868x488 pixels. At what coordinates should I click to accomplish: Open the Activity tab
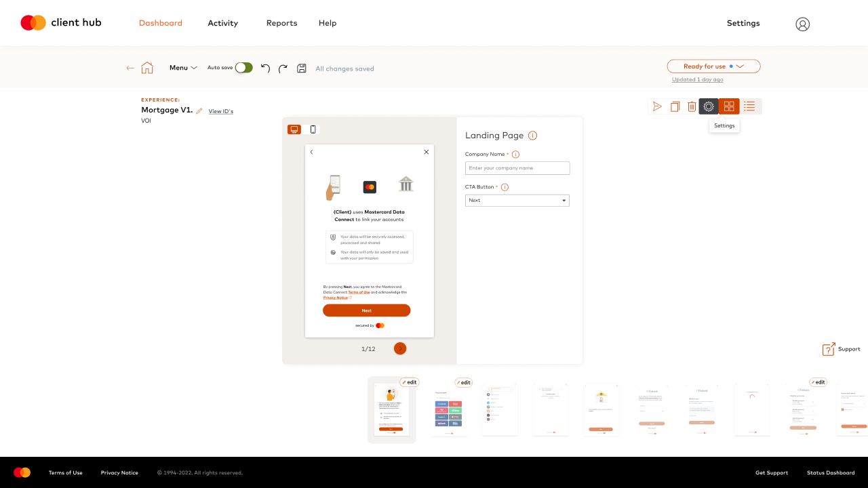point(222,23)
